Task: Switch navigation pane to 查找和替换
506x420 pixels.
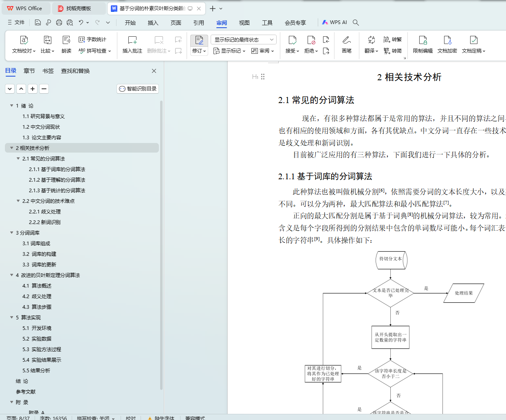Action: point(75,71)
